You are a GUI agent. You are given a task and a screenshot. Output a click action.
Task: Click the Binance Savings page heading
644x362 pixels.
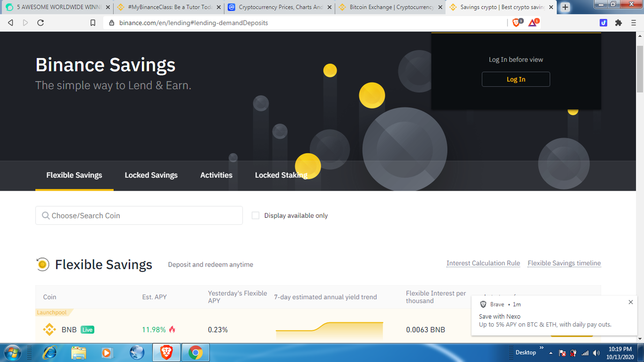(106, 65)
